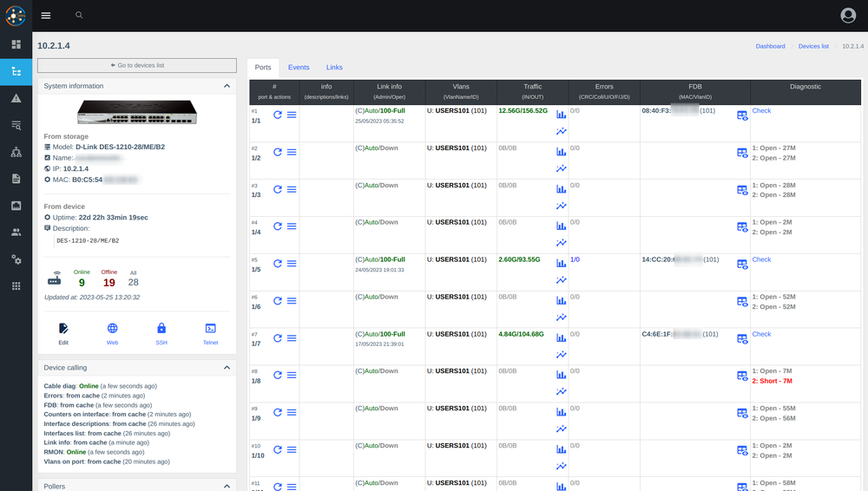
Task: Open SSH connection to the device
Action: tap(161, 333)
